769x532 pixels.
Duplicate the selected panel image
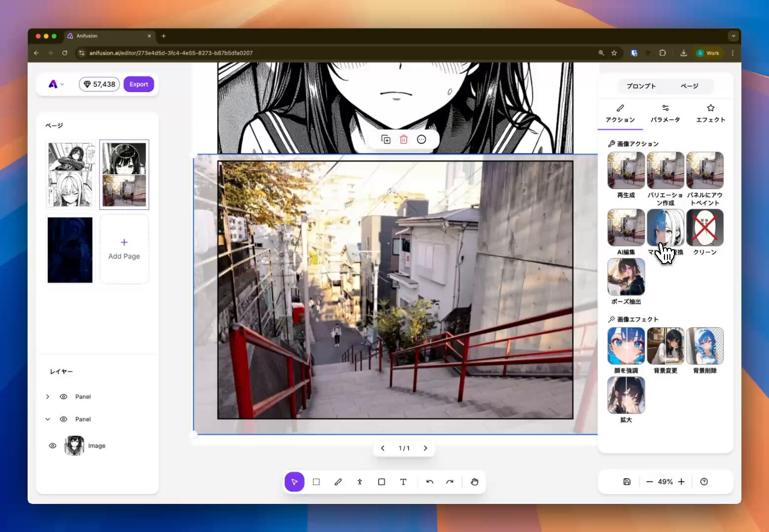(386, 139)
